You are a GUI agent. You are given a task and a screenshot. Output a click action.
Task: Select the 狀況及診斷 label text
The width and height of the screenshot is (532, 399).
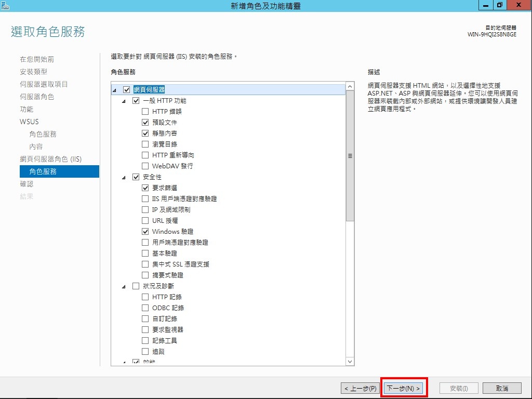coord(158,286)
